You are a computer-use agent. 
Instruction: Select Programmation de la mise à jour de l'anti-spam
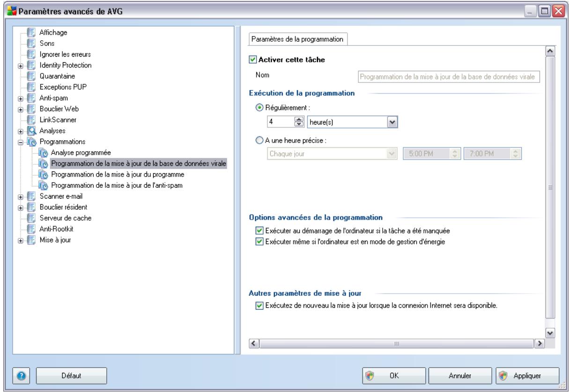pyautogui.click(x=117, y=185)
